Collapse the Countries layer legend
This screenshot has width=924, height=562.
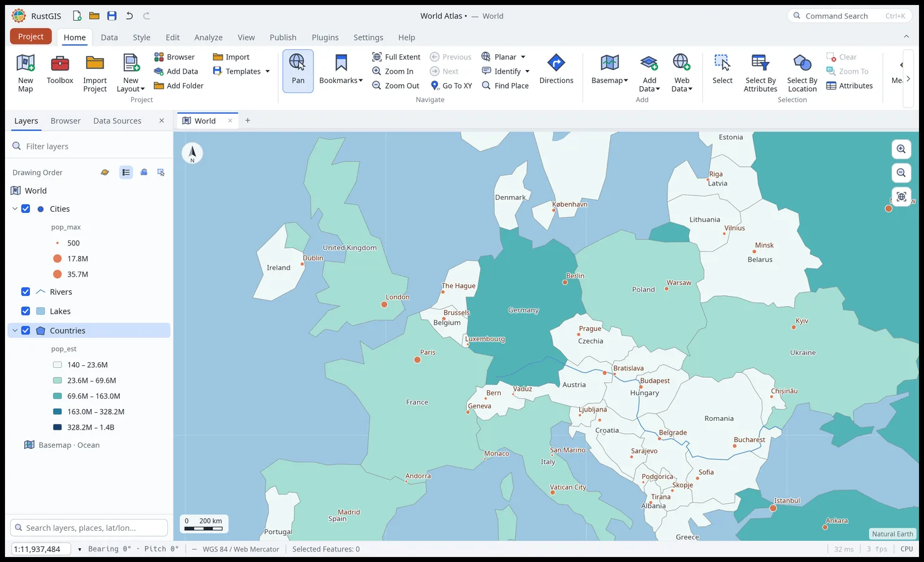click(15, 330)
